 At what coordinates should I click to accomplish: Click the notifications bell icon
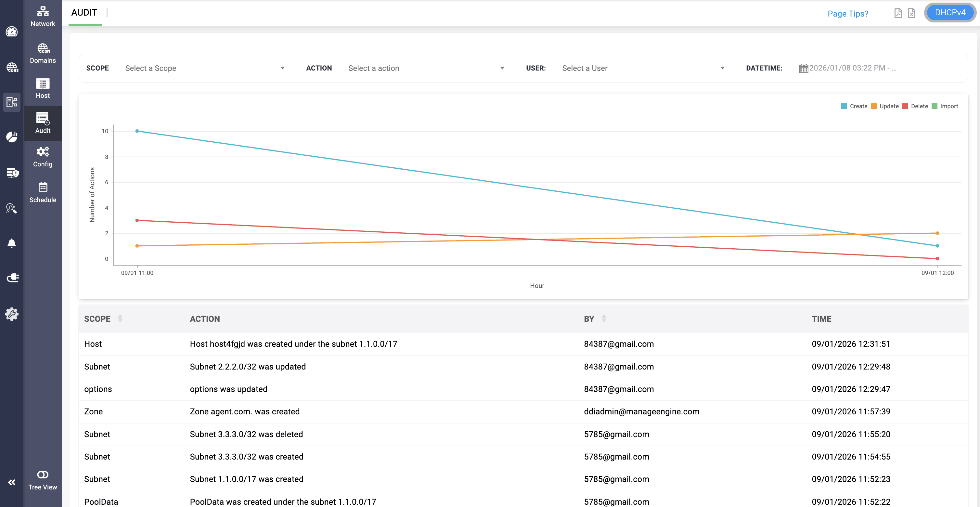click(12, 243)
